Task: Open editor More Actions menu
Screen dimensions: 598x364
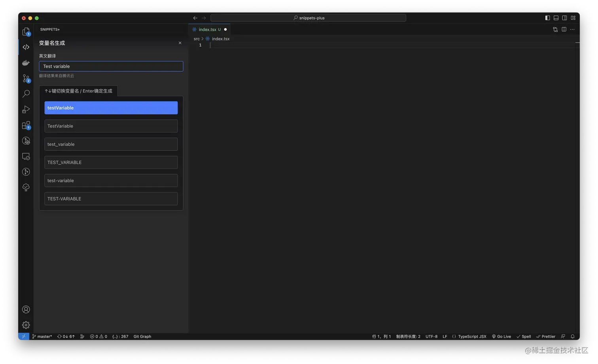Action: pyautogui.click(x=572, y=29)
